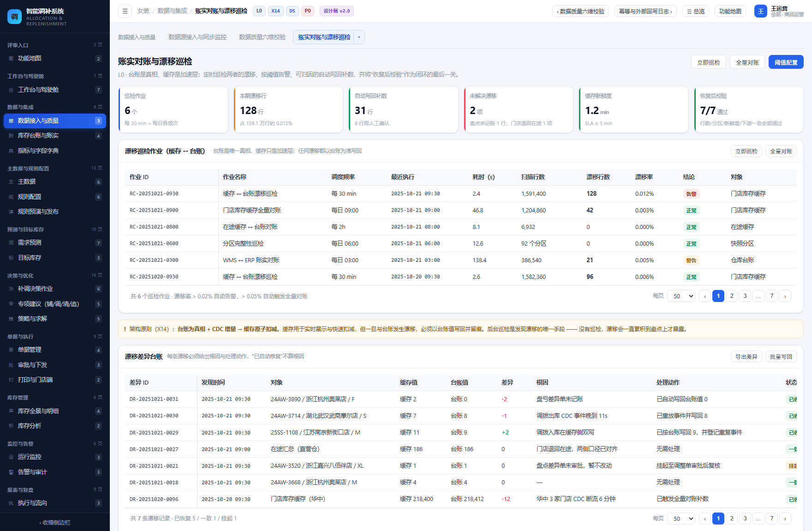The width and height of the screenshot is (812, 531).
Task: Click the icon beside 补调决策作业
Action: point(11,289)
